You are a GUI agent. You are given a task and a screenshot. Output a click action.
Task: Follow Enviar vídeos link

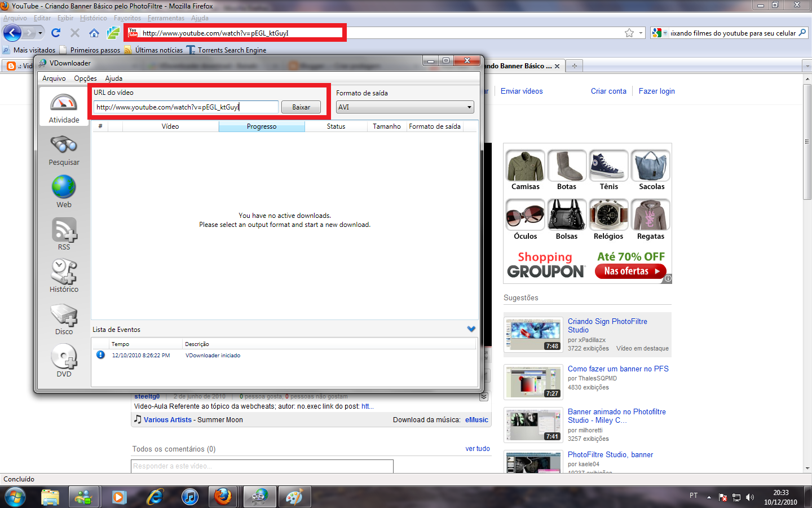(x=522, y=91)
